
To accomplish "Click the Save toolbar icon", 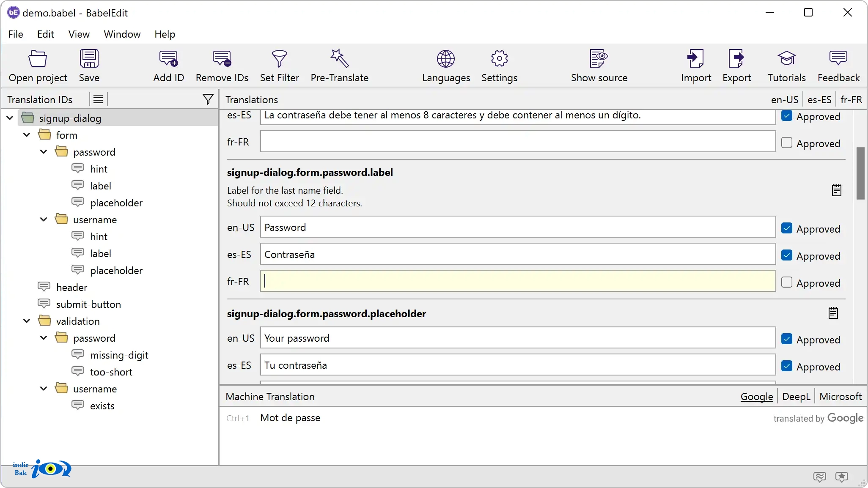I will pos(89,59).
